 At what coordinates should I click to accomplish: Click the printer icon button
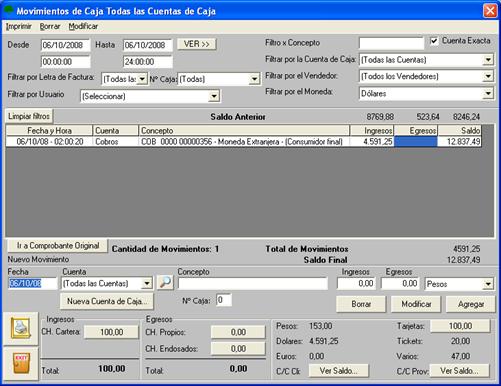click(21, 328)
